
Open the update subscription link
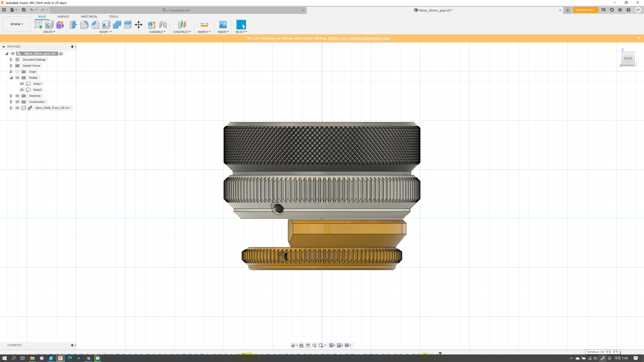(359, 38)
